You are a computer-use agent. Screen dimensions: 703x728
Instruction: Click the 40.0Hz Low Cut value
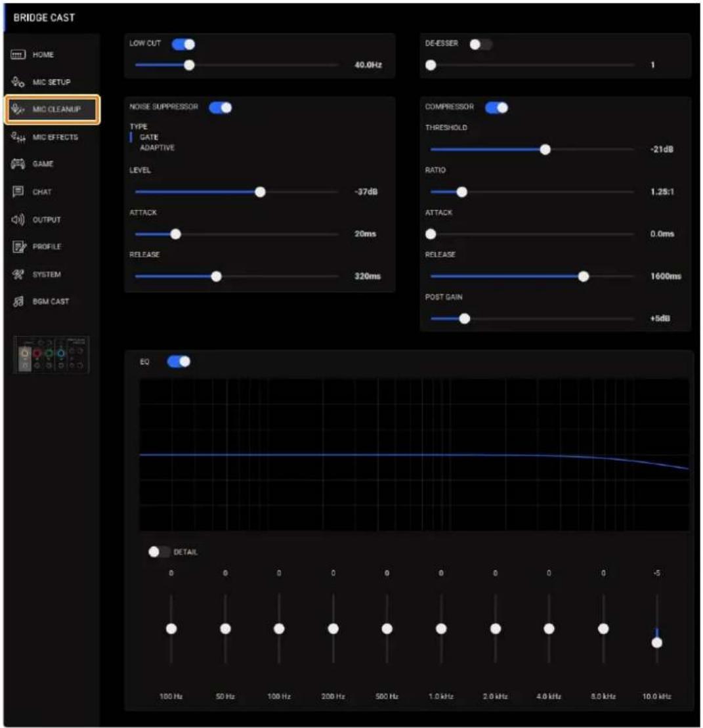[x=369, y=65]
